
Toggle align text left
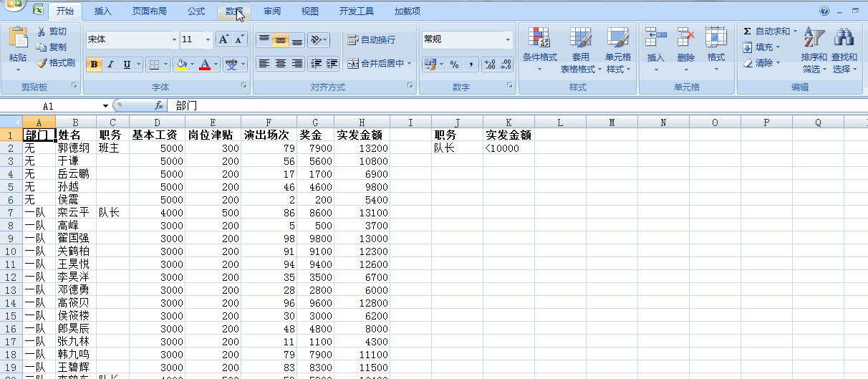click(x=264, y=64)
